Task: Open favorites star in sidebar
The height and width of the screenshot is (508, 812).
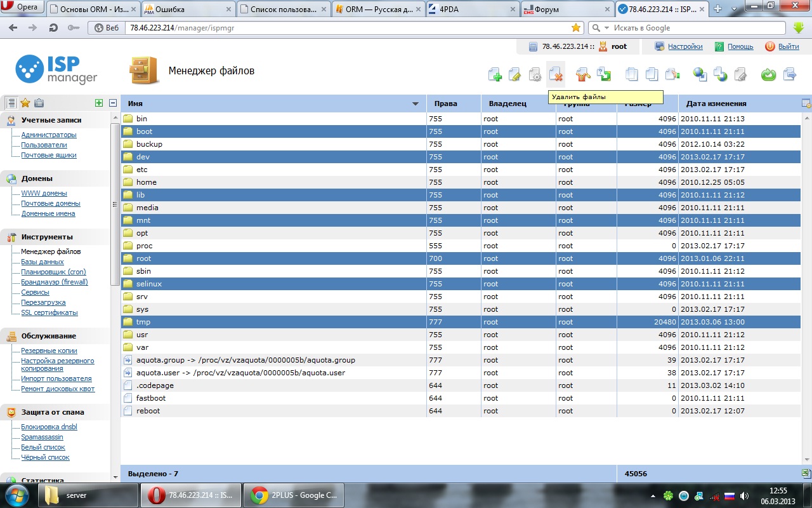Action: 25,103
